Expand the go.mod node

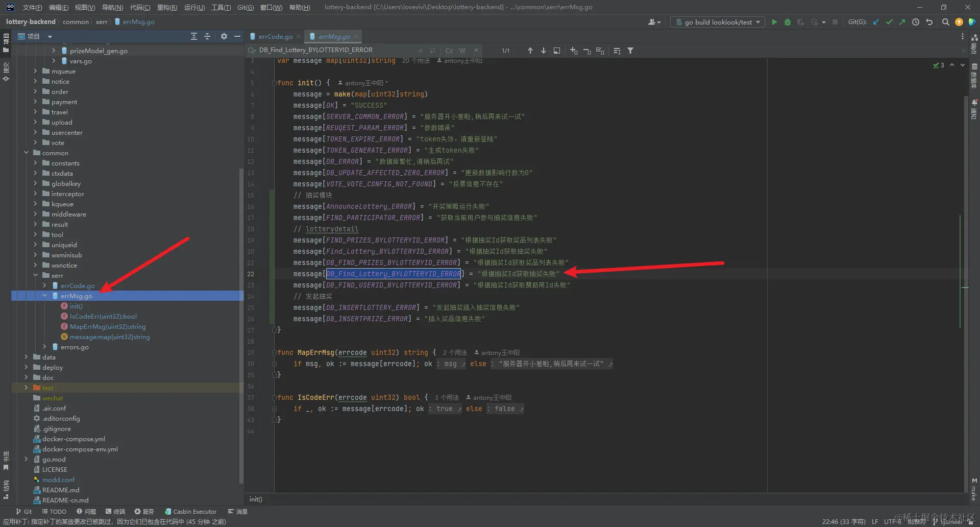click(x=26, y=459)
